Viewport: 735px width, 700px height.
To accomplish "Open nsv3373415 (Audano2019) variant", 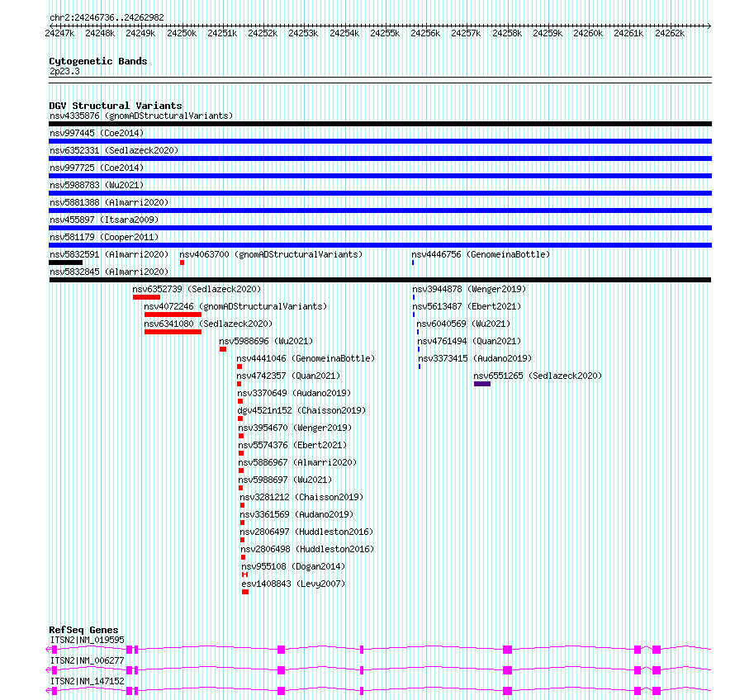I will click(475, 358).
